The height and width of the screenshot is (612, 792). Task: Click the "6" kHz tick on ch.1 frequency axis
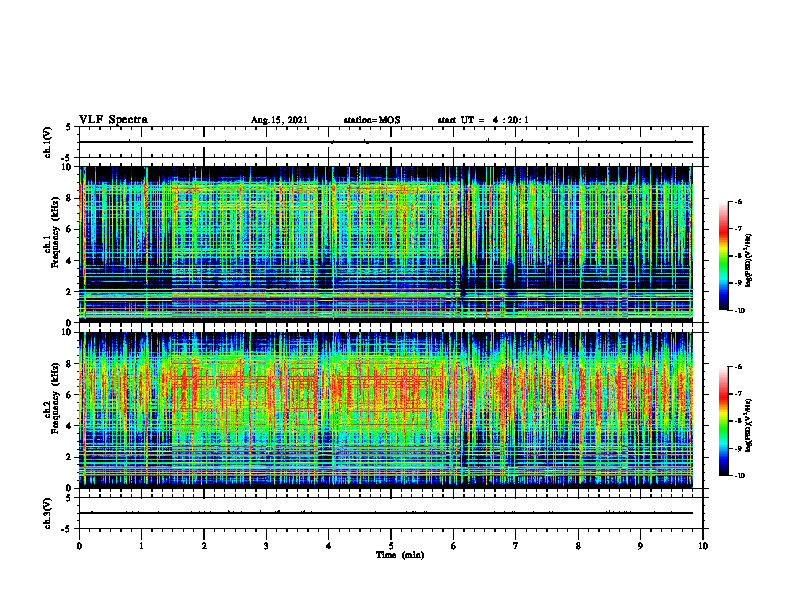point(70,229)
